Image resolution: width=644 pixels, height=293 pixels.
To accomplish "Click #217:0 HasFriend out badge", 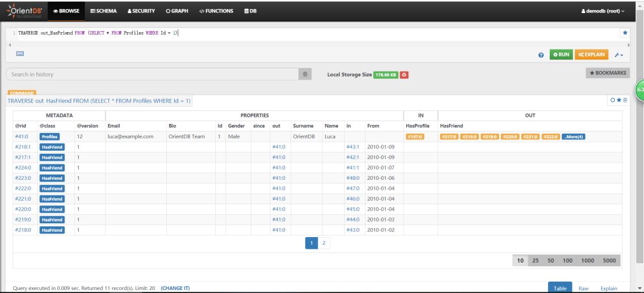I will tap(449, 136).
